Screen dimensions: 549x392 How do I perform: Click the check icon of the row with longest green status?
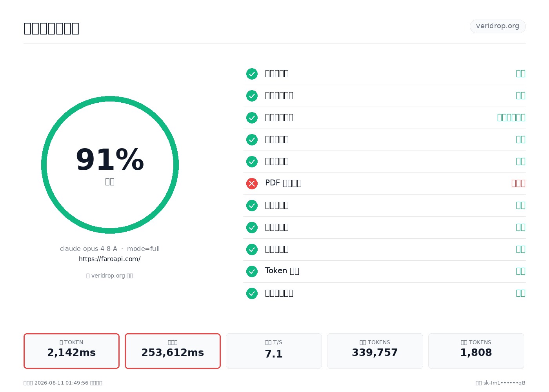tap(252, 118)
